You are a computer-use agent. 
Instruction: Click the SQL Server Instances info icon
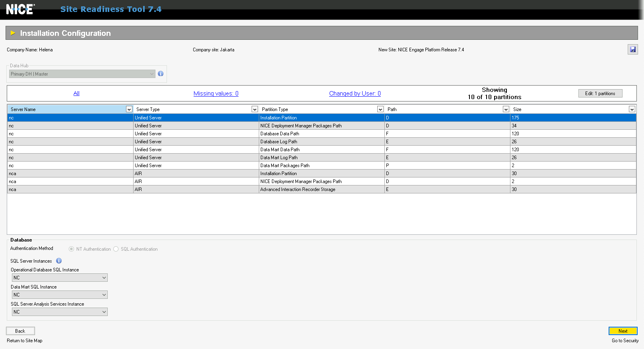point(59,261)
